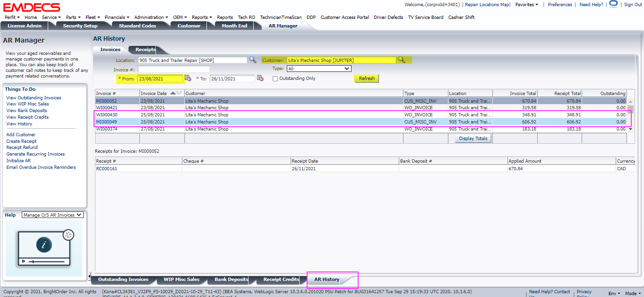Open the Administration menu

151,17
